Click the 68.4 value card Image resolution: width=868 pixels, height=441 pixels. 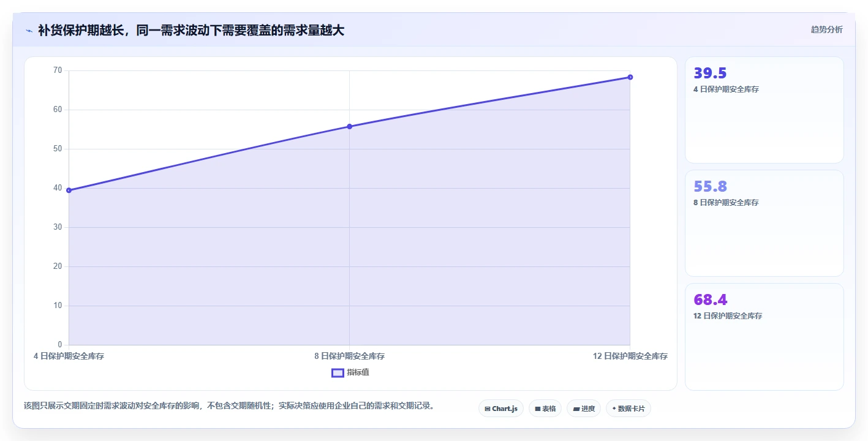[764, 337]
